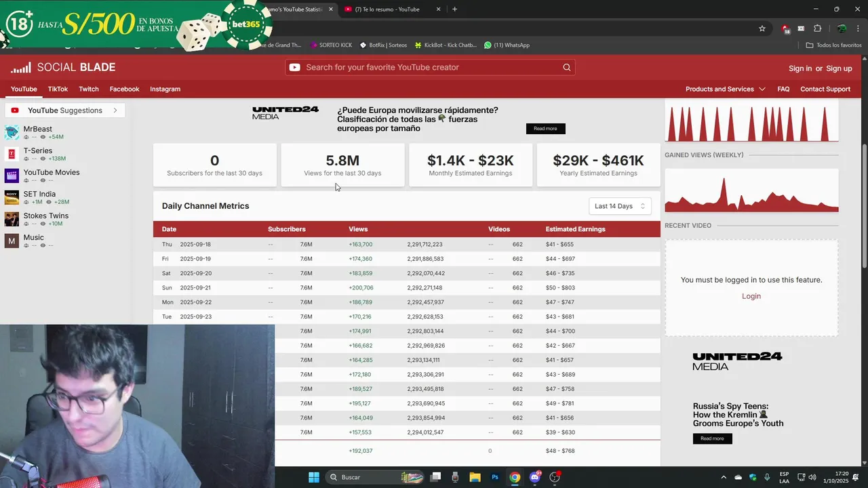
Task: Open Contact Support link
Action: pos(825,89)
